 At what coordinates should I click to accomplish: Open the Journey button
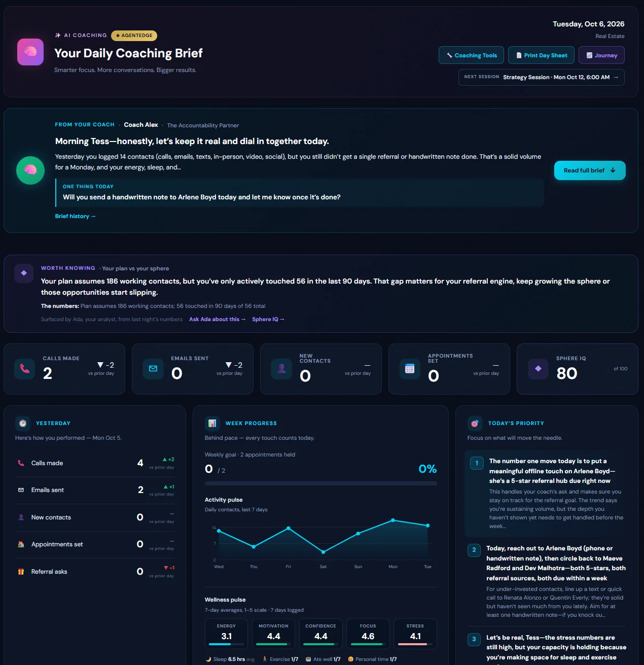click(x=601, y=55)
